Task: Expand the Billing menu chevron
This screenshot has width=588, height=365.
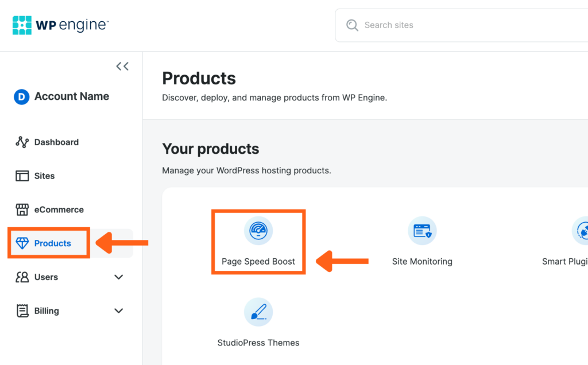Action: point(119,310)
